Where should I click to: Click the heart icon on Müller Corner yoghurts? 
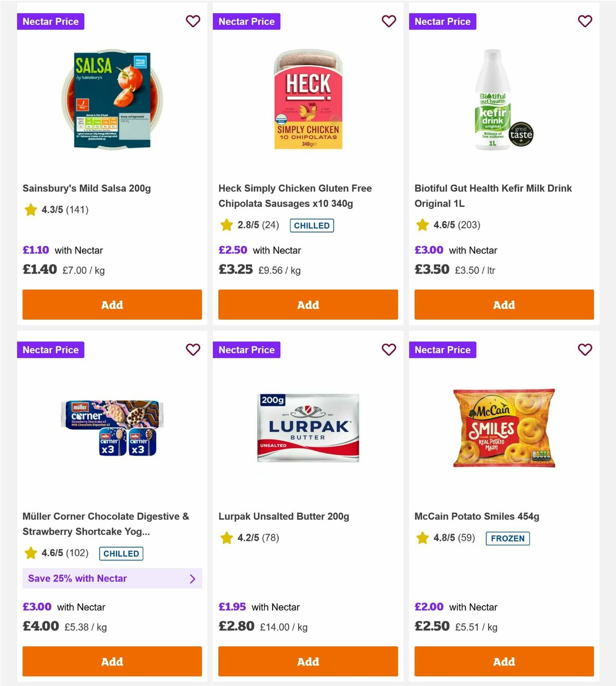(x=193, y=349)
